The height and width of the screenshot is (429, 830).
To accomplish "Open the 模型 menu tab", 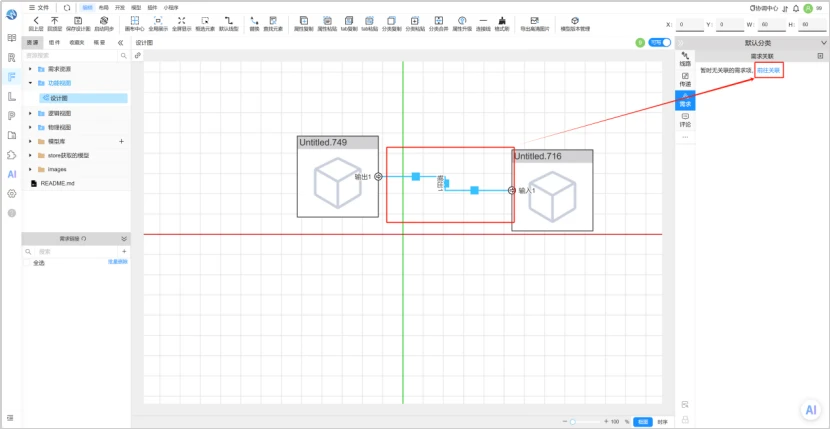I will coord(136,8).
